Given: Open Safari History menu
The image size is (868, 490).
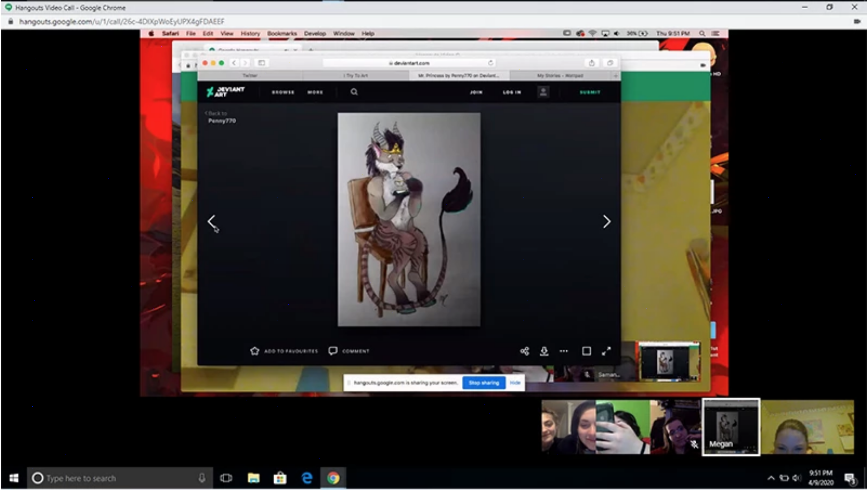Looking at the screenshot, I should click(x=250, y=33).
